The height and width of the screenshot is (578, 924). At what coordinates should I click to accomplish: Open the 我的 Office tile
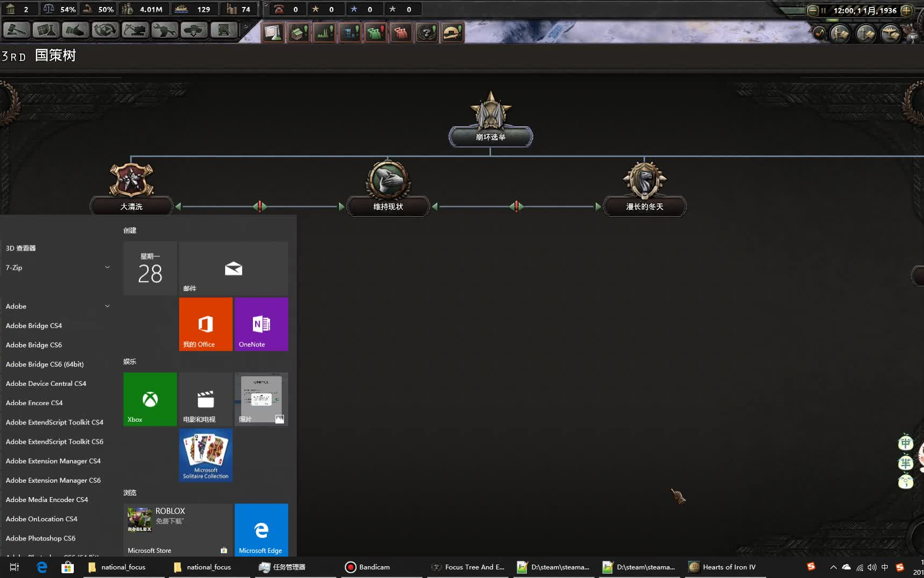(206, 324)
